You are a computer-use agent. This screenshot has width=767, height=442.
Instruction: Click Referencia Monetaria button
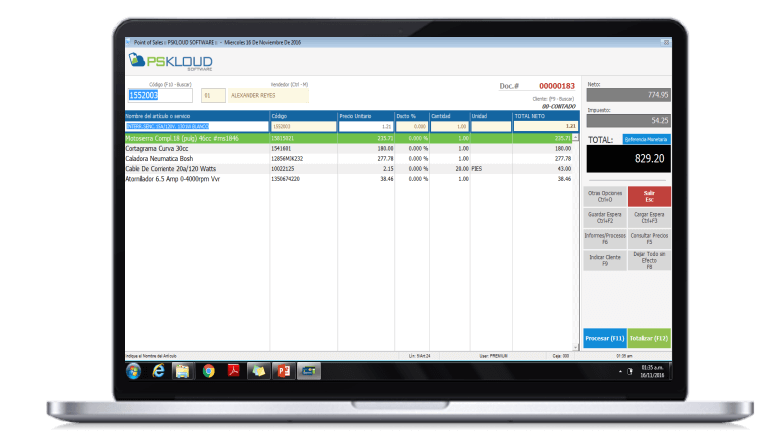click(646, 139)
